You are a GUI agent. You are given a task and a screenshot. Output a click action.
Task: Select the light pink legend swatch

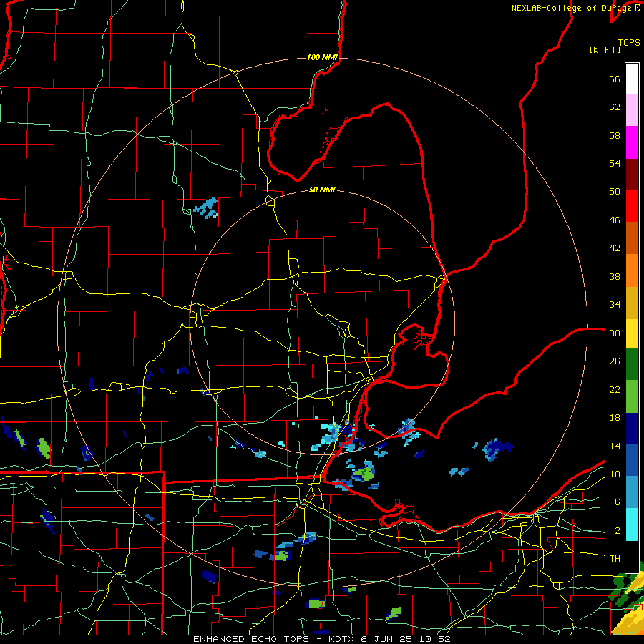(x=632, y=110)
